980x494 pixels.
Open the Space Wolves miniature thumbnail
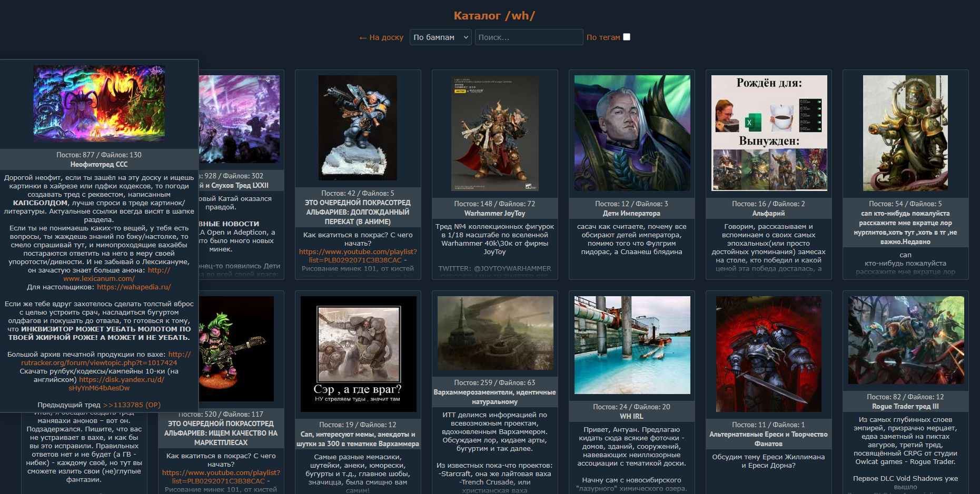coord(358,128)
